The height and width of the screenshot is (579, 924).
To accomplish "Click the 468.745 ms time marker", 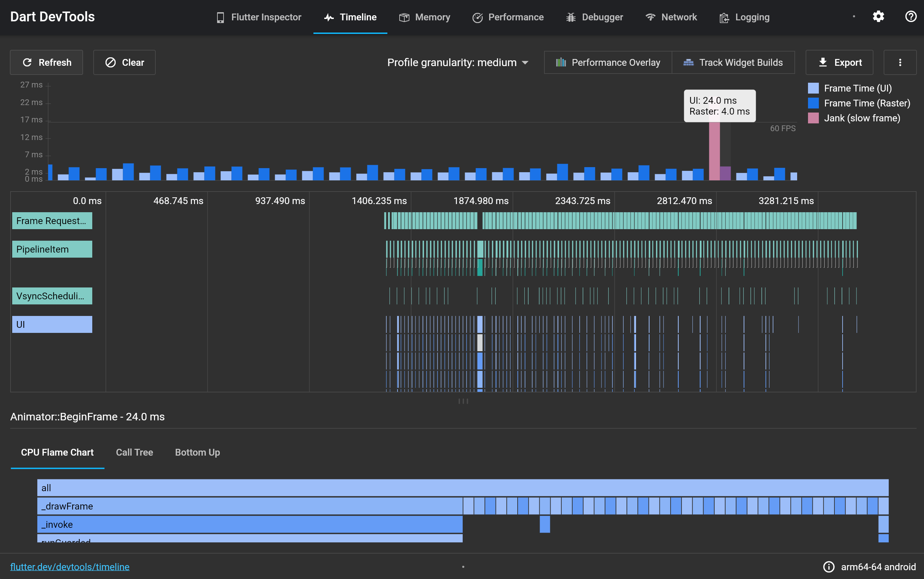I will point(178,201).
